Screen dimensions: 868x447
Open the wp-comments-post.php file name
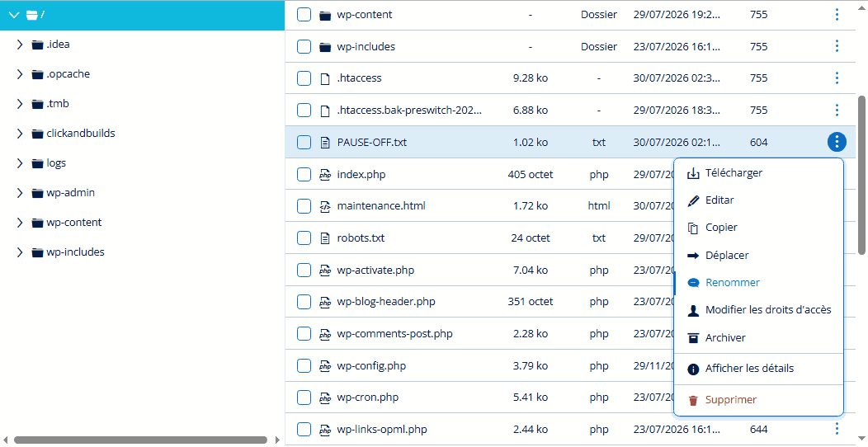394,334
